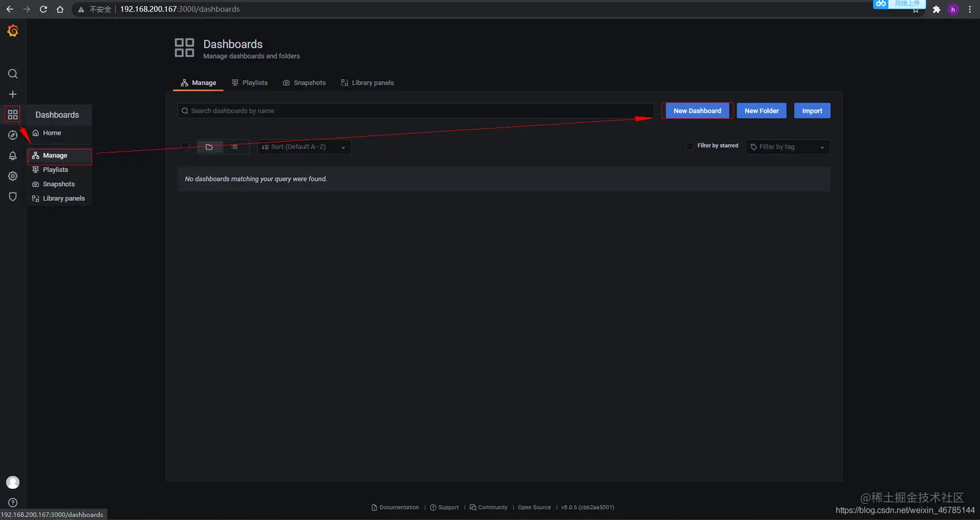The image size is (980, 520).
Task: Click the insecure site warning icon
Action: [x=81, y=9]
